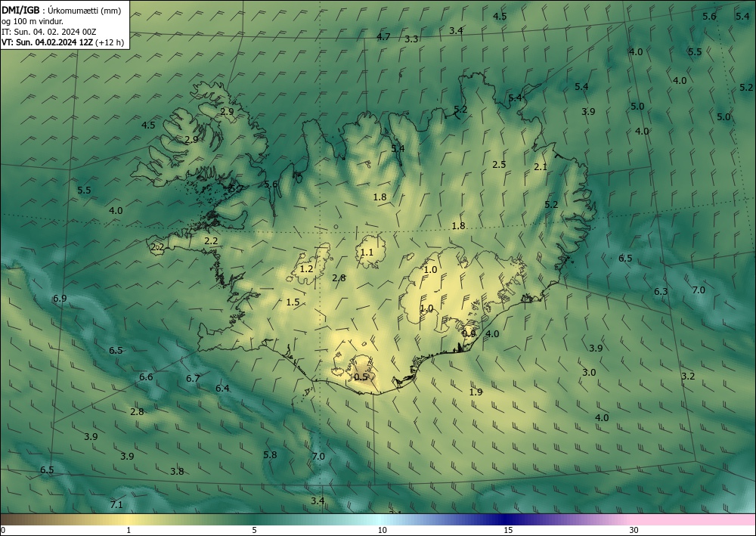Screen dimensions: 756x536
Task: Click the 6.4 value on the map
Action: coord(222,388)
